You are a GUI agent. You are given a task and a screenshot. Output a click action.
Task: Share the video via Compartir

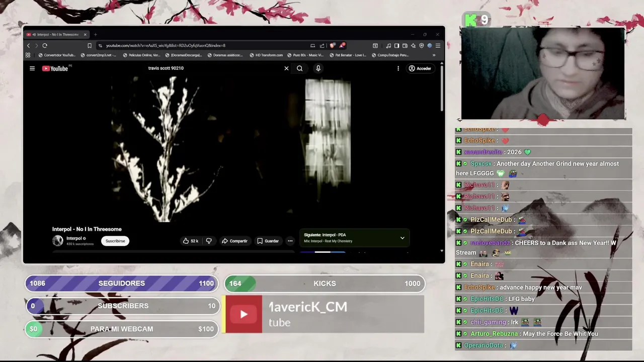point(234,241)
